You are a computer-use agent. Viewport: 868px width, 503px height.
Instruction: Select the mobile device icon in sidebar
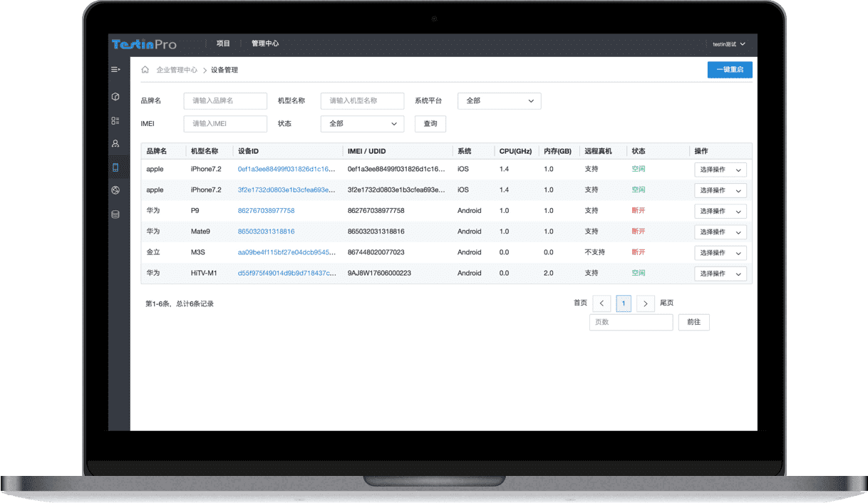click(x=115, y=167)
